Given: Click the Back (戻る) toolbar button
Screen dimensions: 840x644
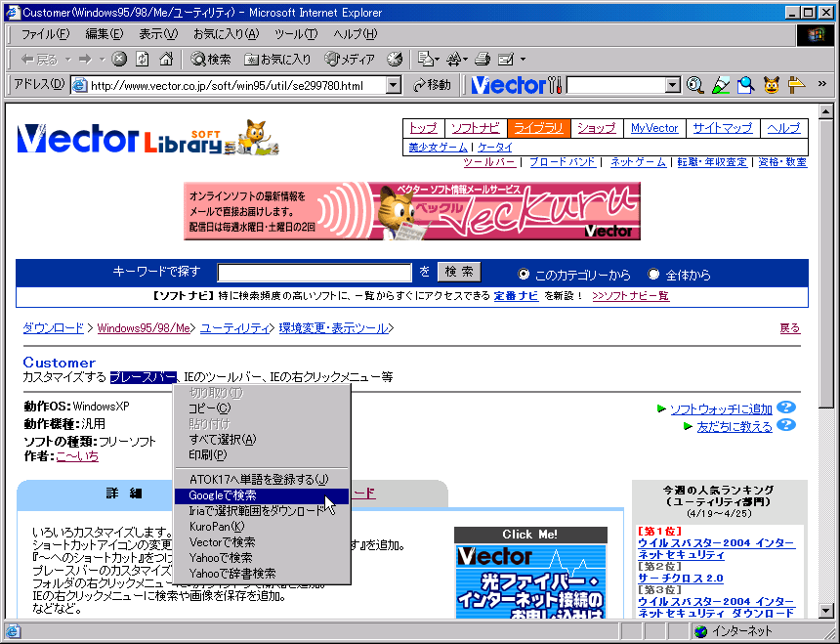Looking at the screenshot, I should point(39,59).
